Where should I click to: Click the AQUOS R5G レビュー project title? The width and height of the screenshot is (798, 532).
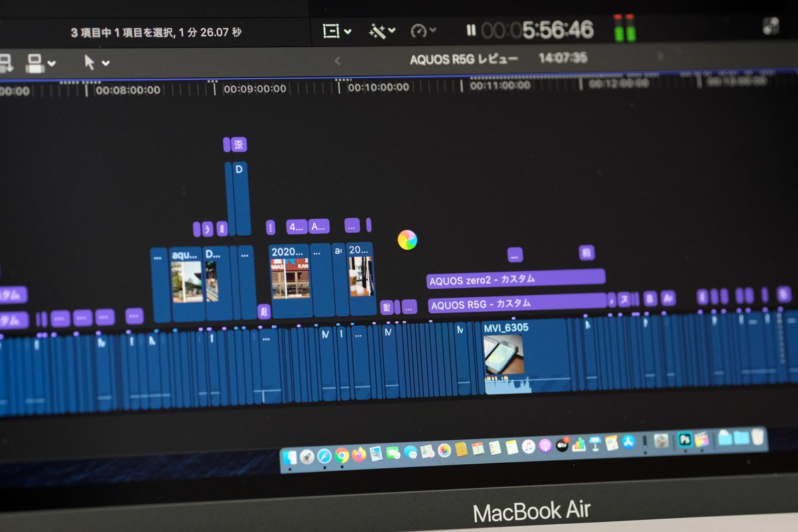click(x=464, y=59)
